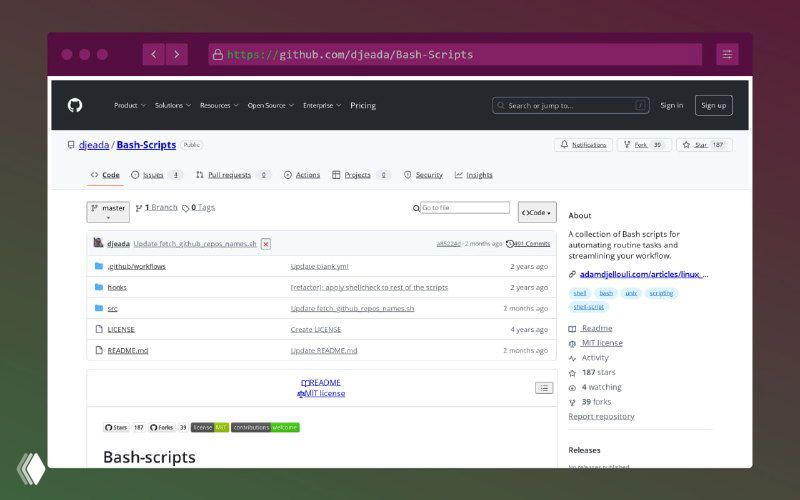Click the padlock icon in address bar
The image size is (800, 500).
pyautogui.click(x=218, y=54)
